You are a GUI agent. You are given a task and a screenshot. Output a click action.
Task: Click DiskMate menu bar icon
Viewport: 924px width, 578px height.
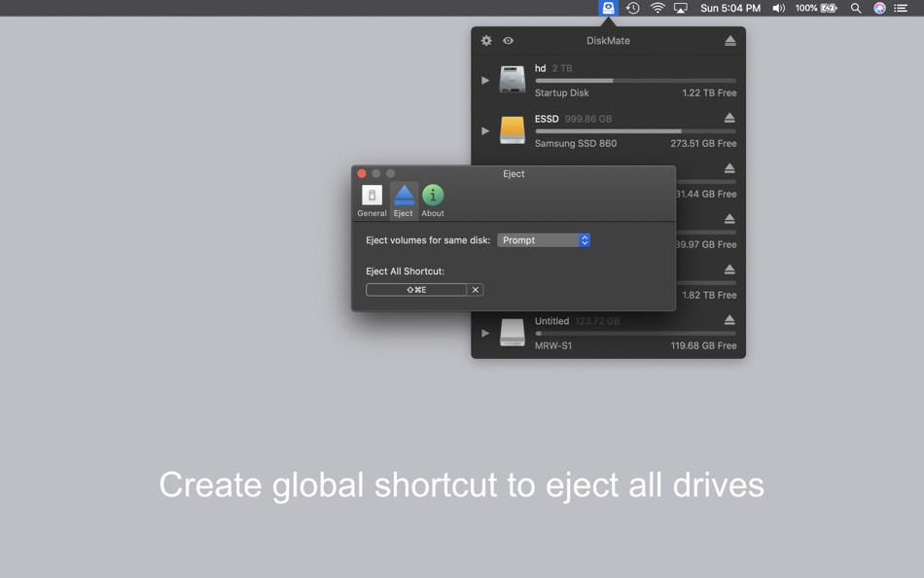[x=608, y=8]
